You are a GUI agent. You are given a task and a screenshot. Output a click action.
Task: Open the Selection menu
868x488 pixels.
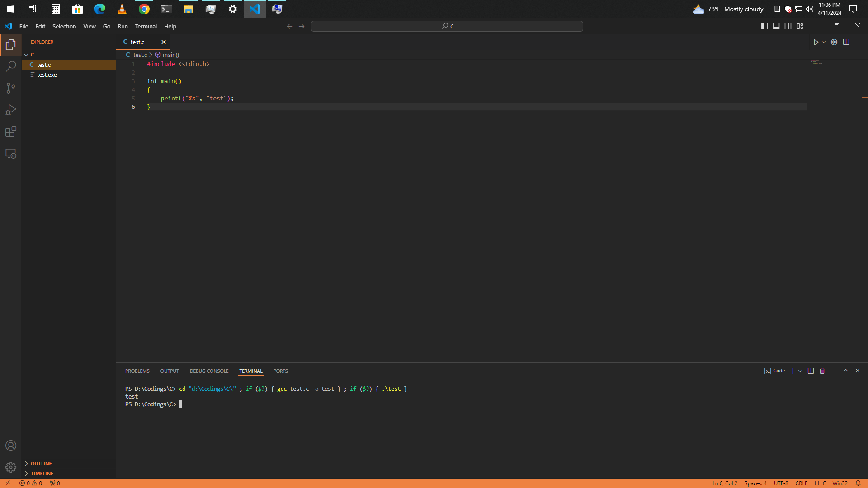point(64,26)
